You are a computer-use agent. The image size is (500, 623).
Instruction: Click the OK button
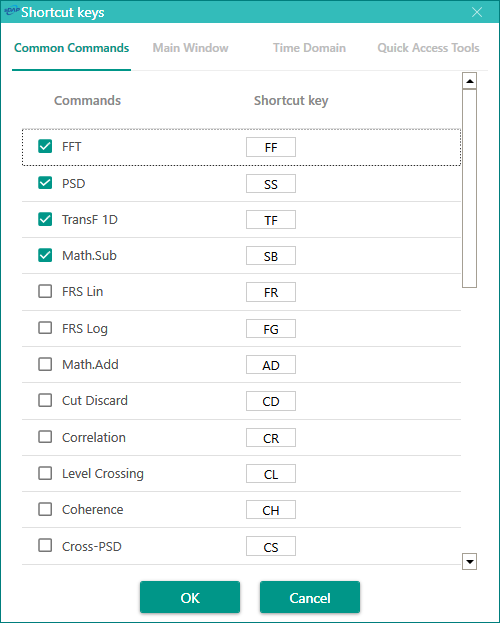coord(190,597)
